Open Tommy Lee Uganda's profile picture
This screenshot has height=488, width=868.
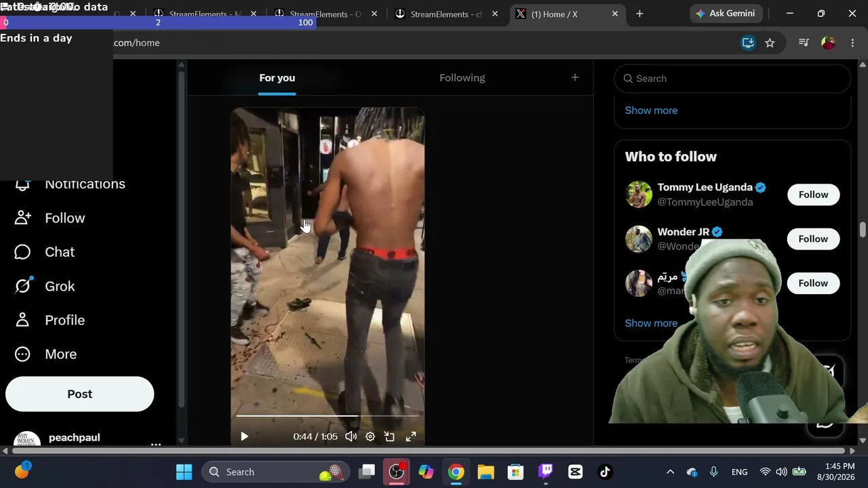(638, 195)
